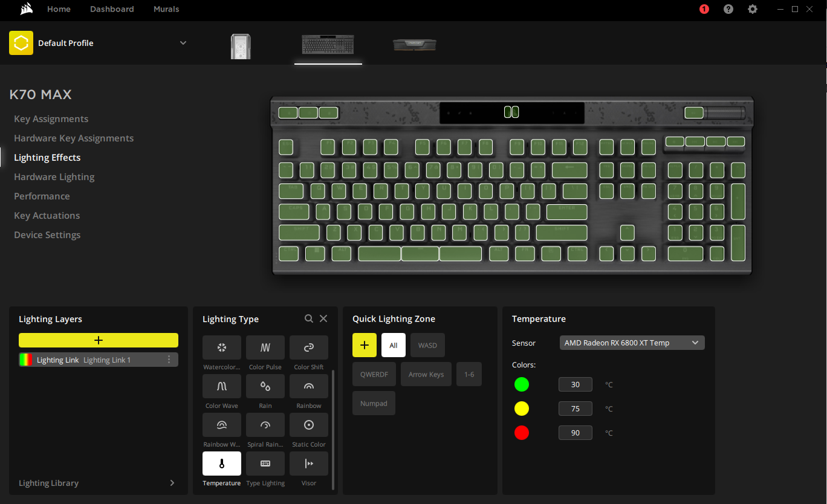Screen dimensions: 827x504
Task: Open Hardware Lighting section
Action: click(54, 177)
